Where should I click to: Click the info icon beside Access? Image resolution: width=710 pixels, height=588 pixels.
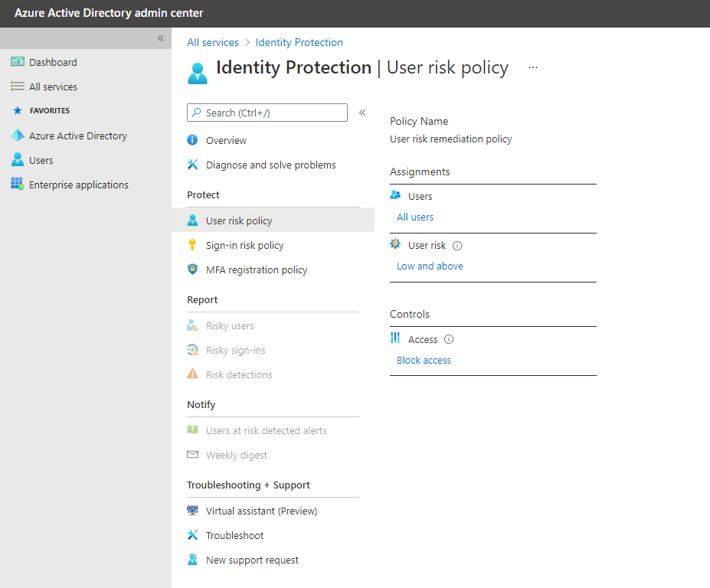[x=449, y=339]
